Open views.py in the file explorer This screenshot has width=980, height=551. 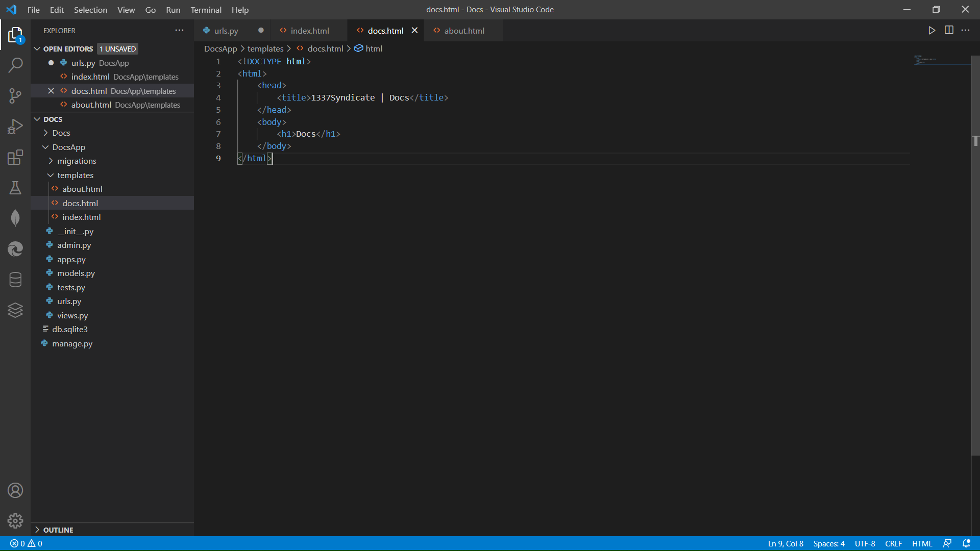click(x=72, y=315)
